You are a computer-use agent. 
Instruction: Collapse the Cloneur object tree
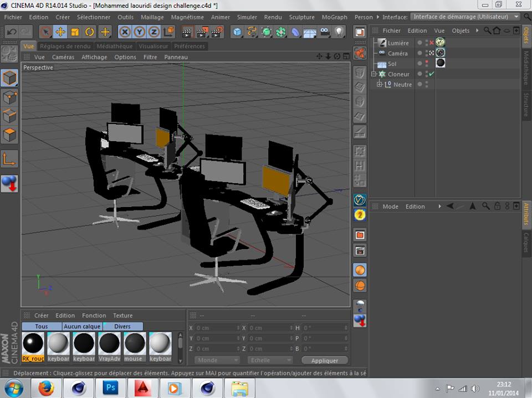[x=374, y=74]
